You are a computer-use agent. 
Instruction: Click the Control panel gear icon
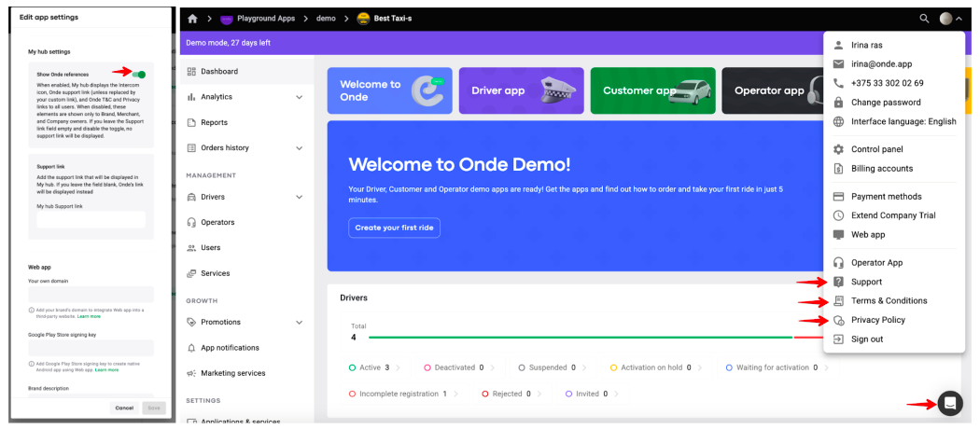[839, 149]
